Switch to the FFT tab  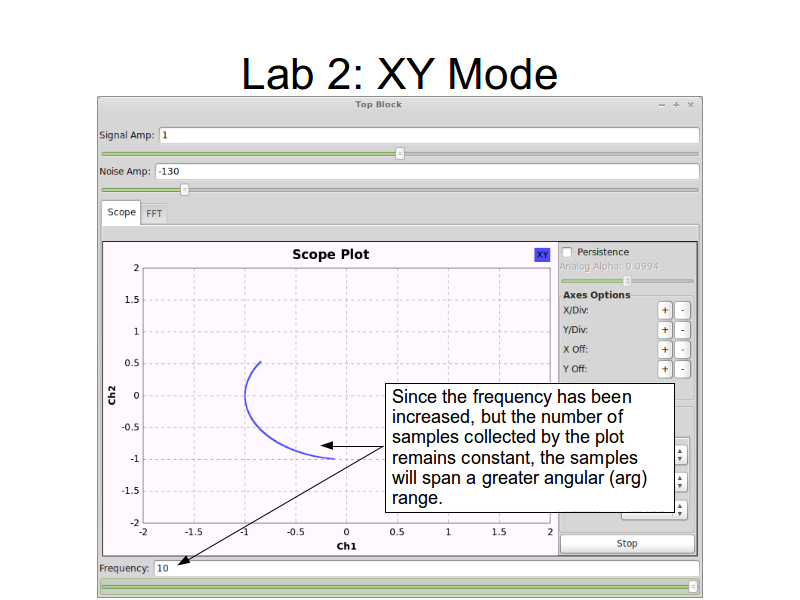[154, 213]
